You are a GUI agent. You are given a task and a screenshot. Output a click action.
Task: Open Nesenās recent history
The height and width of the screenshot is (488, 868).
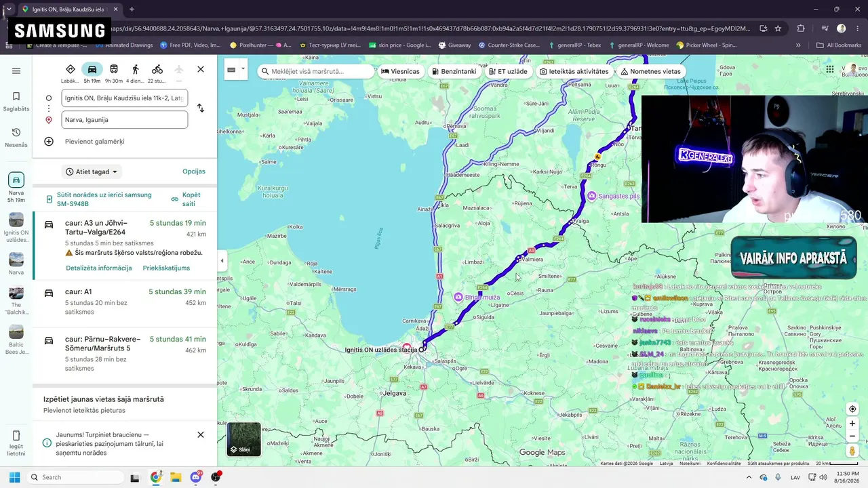pyautogui.click(x=16, y=137)
